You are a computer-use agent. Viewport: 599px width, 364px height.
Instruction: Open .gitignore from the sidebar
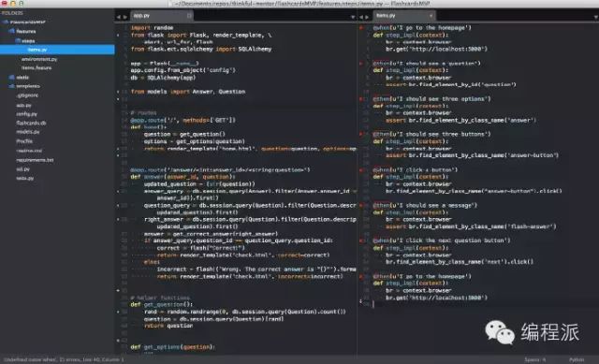pos(27,95)
